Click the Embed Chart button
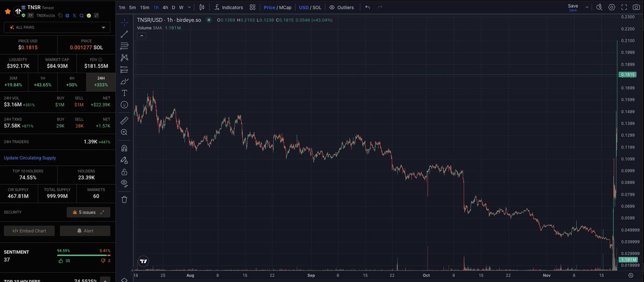The image size is (644, 282). pyautogui.click(x=29, y=231)
